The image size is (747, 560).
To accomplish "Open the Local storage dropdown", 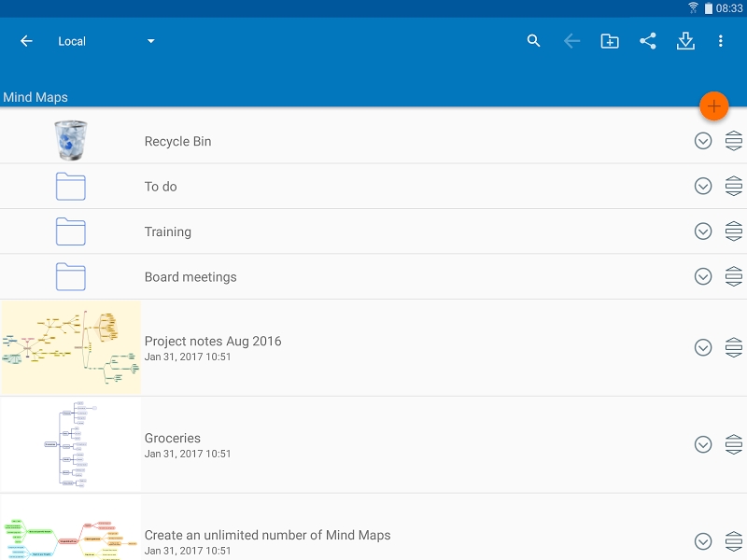I will [107, 41].
